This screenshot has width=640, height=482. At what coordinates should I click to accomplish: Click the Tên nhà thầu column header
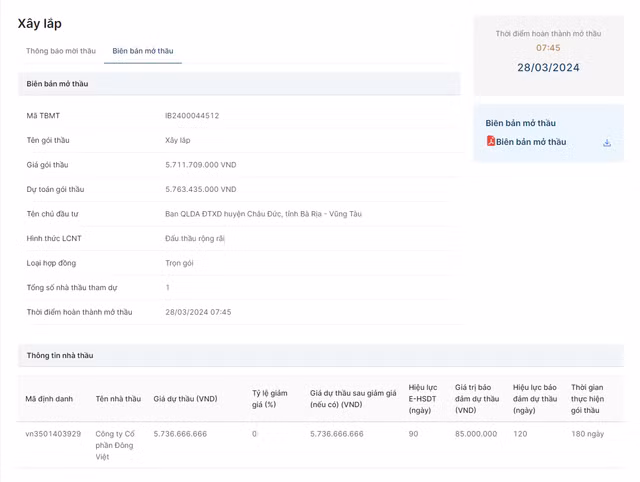[x=118, y=399]
